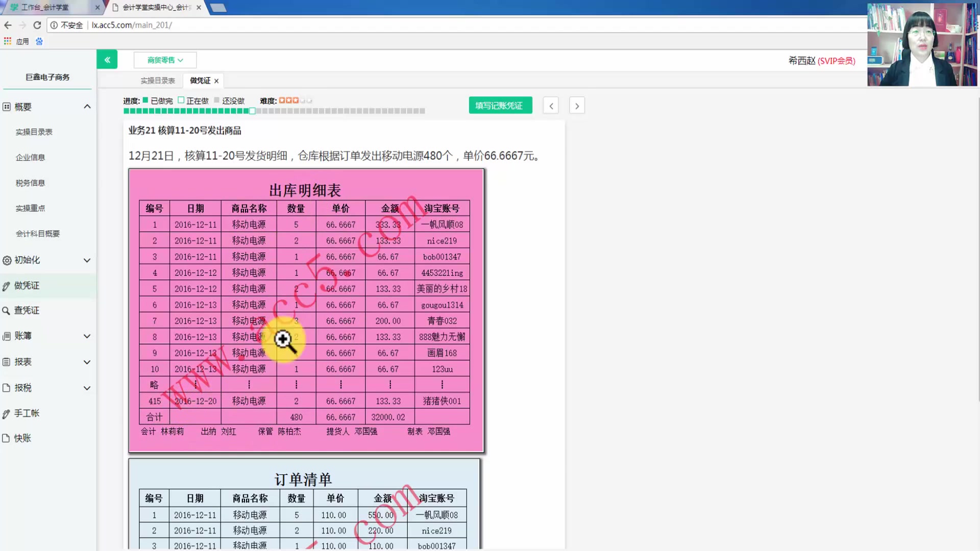Click the 填写记账凭证 button
The height and width of the screenshot is (551, 980).
click(500, 106)
